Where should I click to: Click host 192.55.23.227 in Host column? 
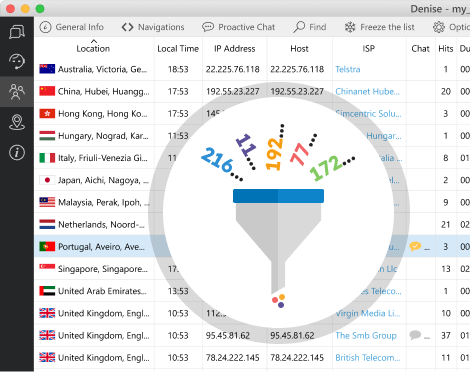pyautogui.click(x=297, y=91)
